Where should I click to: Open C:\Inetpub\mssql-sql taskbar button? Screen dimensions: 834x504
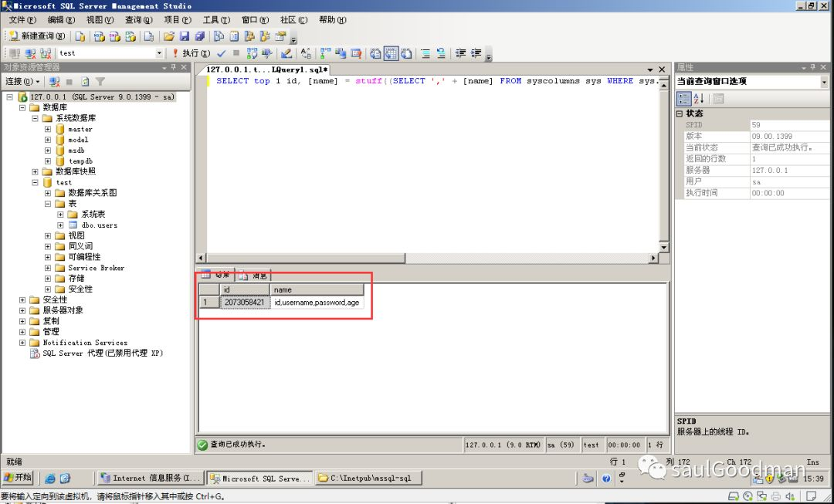point(368,478)
